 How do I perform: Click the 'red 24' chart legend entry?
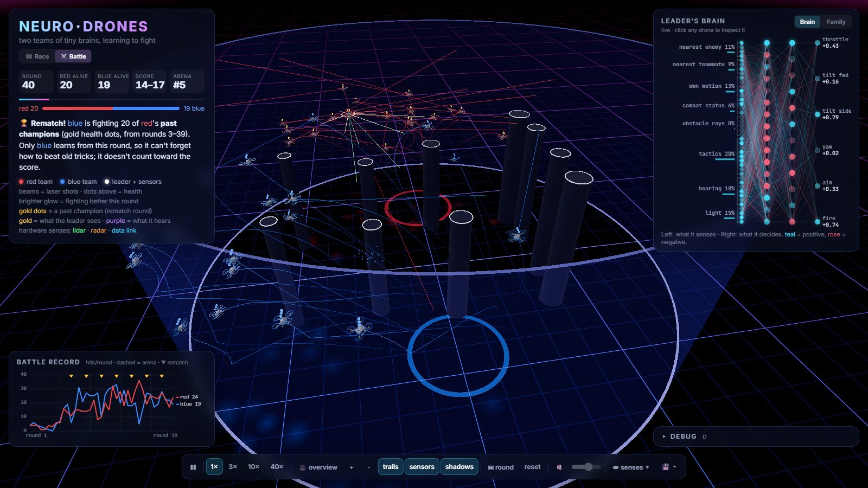[187, 397]
